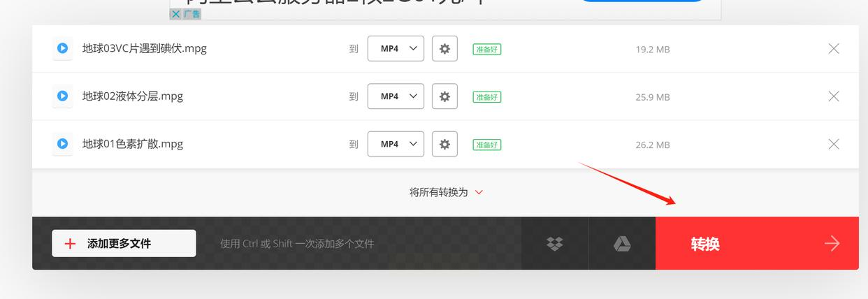
Task: Open settings gear for 地球03VC片遇到碘伏.mpg
Action: click(x=444, y=49)
